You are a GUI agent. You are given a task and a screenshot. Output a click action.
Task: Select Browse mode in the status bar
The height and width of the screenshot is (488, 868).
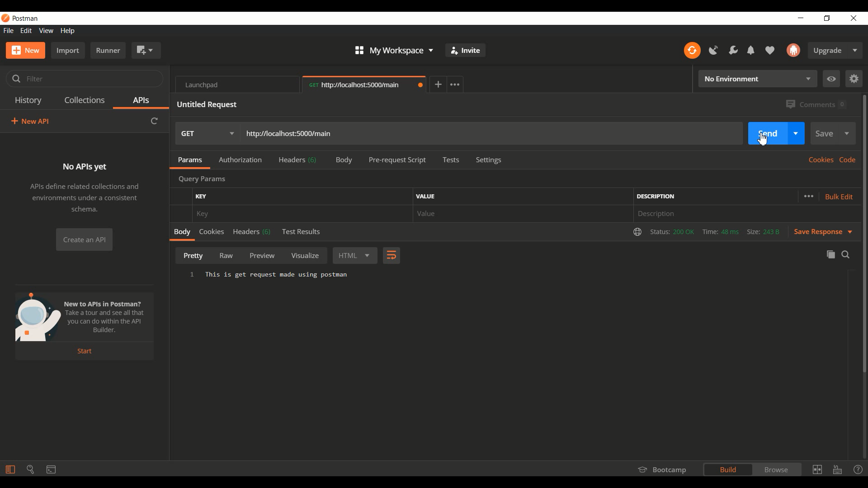tap(776, 469)
